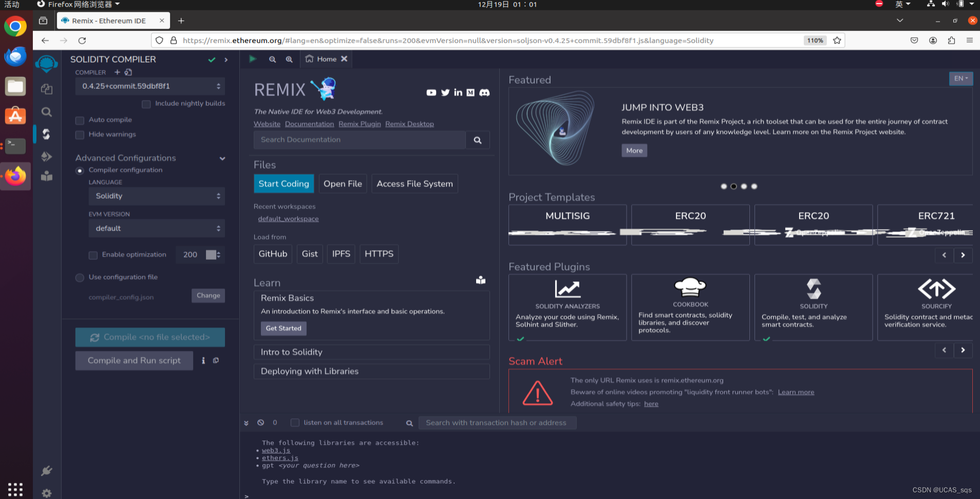This screenshot has width=980, height=499.
Task: Click Start Coding button
Action: [284, 184]
